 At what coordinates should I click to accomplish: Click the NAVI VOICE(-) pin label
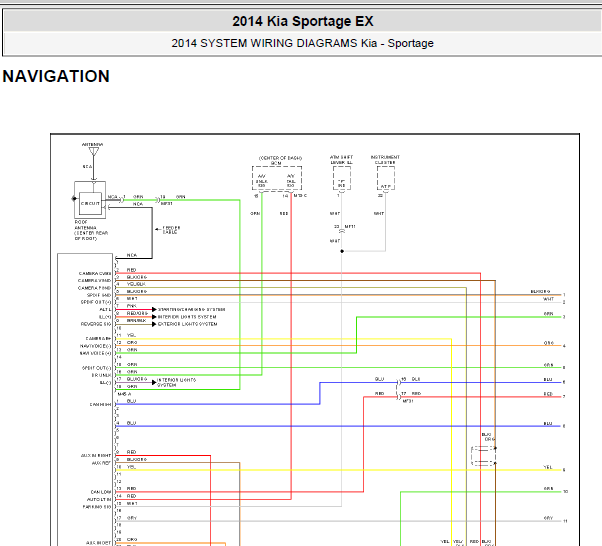click(x=96, y=346)
